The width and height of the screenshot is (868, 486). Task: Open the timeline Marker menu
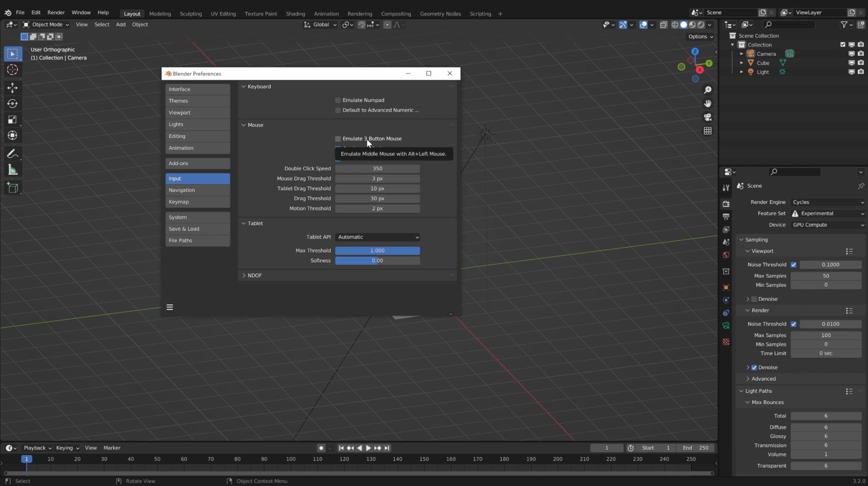(x=112, y=448)
